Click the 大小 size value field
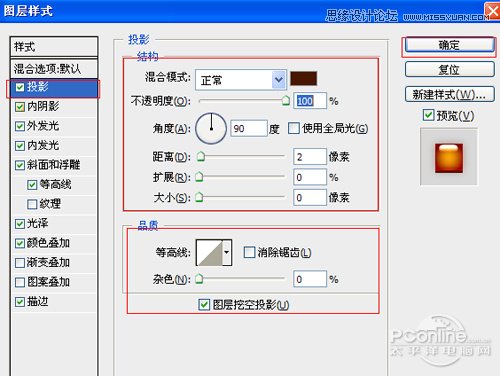This screenshot has width=500, height=376. click(x=310, y=197)
